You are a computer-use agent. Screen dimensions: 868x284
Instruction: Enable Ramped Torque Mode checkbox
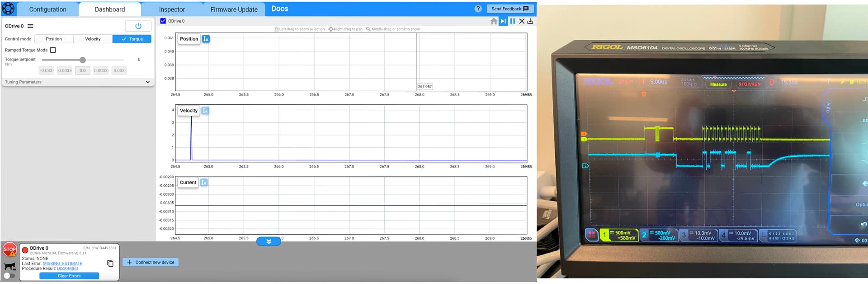tap(53, 50)
